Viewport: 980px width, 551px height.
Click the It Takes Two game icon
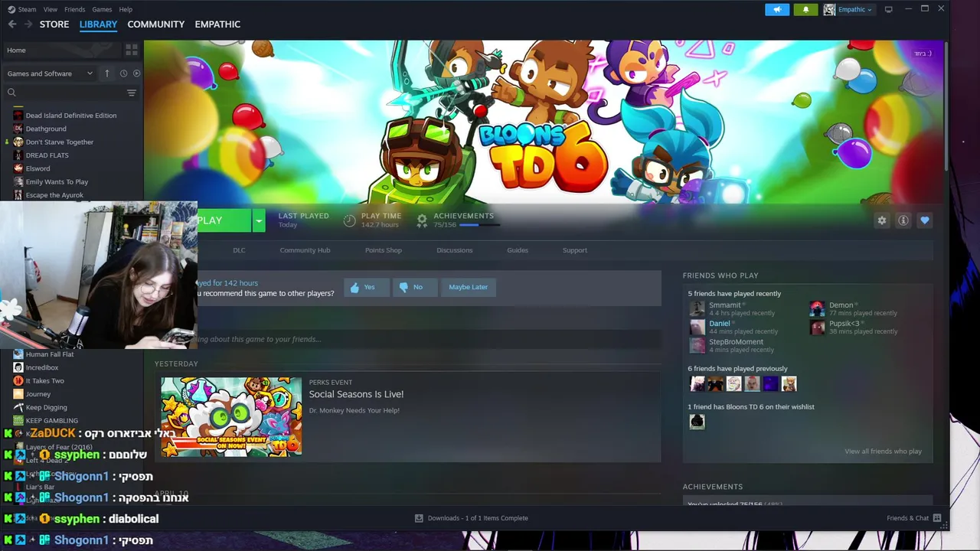click(18, 381)
